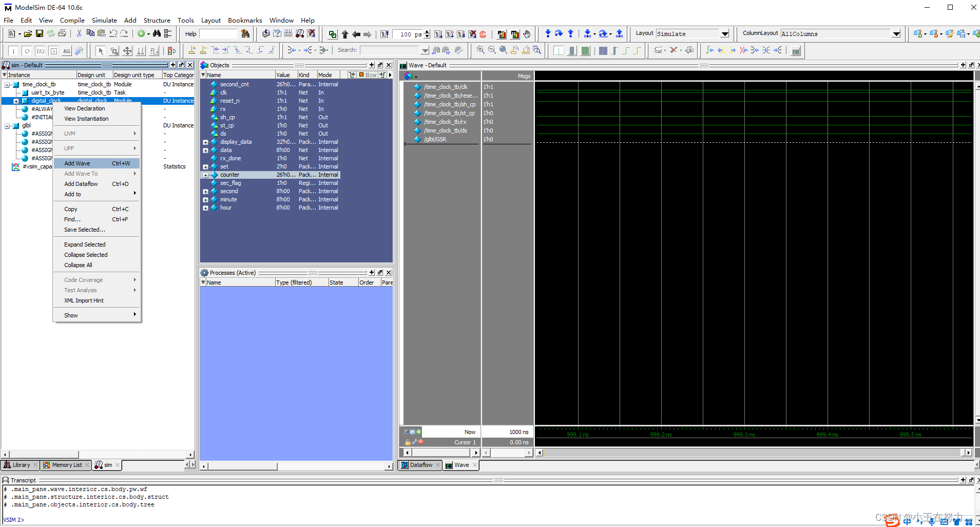Toggle the lock icon beside Cursor 1

[408, 442]
